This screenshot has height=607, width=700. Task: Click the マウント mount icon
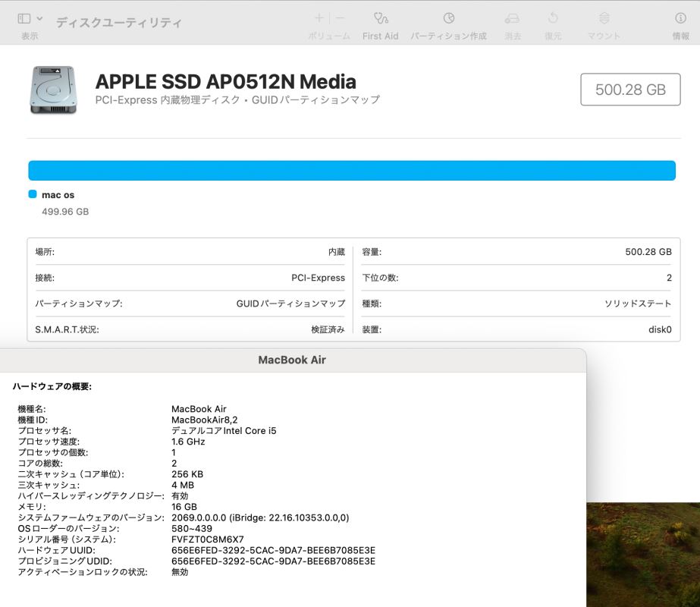tap(604, 18)
